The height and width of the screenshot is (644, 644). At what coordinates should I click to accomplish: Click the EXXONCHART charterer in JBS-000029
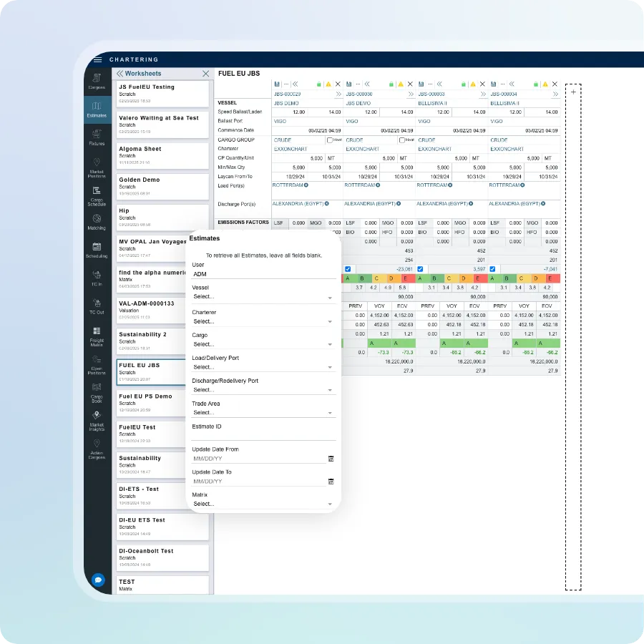pos(291,149)
